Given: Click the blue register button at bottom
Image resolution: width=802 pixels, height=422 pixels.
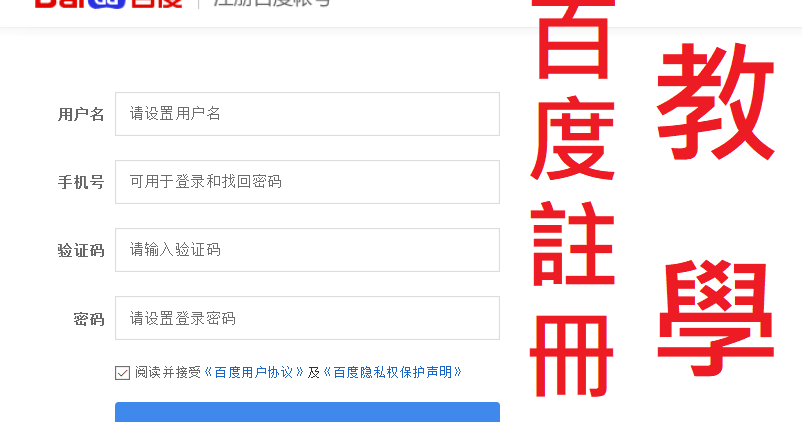Looking at the screenshot, I should [307, 412].
